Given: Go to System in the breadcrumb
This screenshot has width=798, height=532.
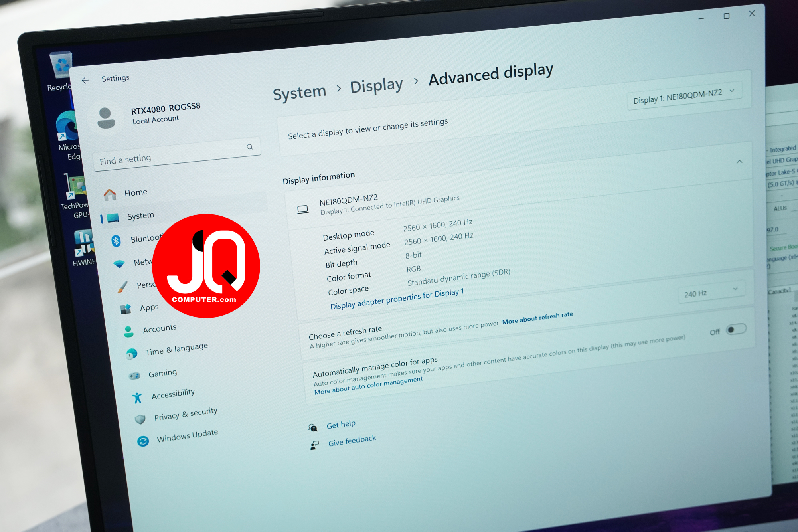Looking at the screenshot, I should [x=299, y=93].
